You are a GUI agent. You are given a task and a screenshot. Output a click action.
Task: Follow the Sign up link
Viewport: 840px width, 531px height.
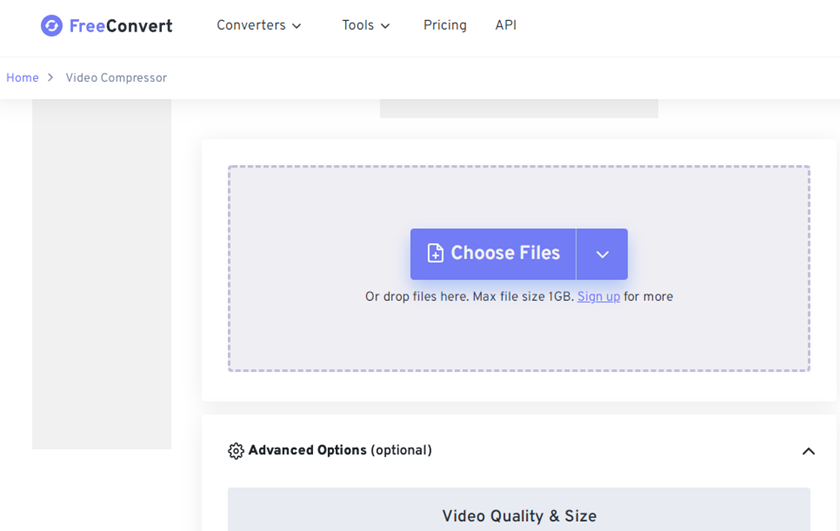click(598, 297)
